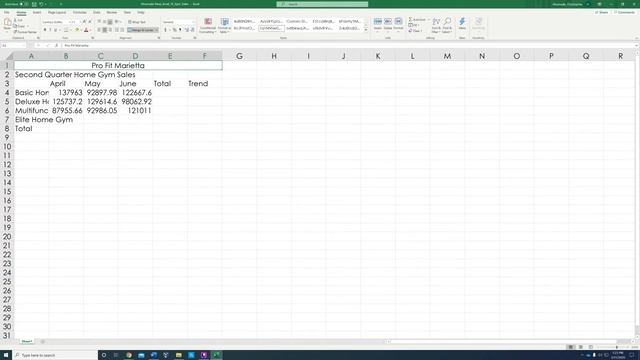Screen dimensions: 640x360
Task: Toggle Wrap Text
Action: coord(137,22)
